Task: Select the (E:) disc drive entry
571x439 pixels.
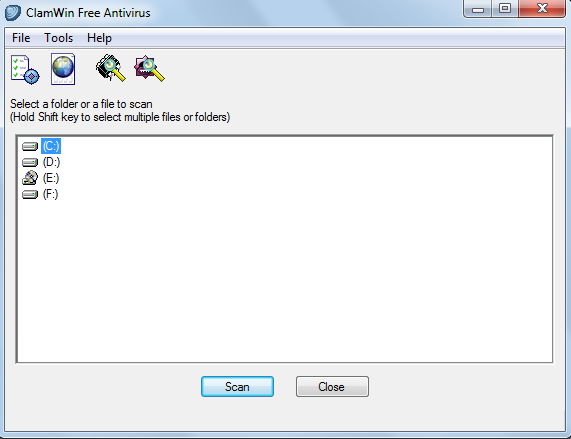Action: [x=51, y=178]
